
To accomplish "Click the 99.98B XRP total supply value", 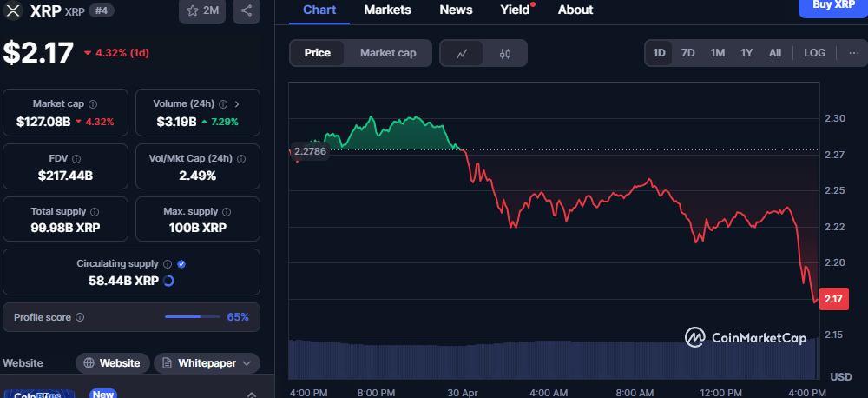I will [x=65, y=228].
